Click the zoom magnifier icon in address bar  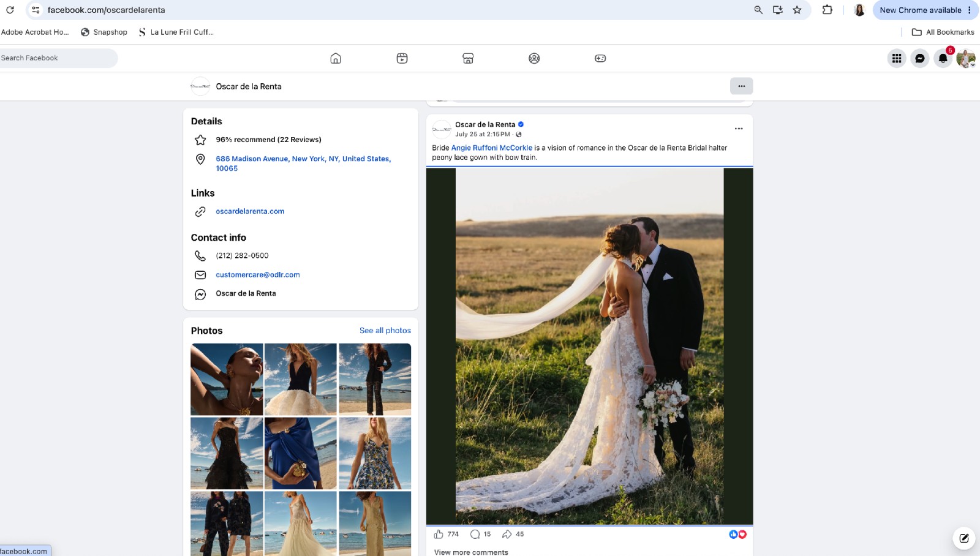758,10
